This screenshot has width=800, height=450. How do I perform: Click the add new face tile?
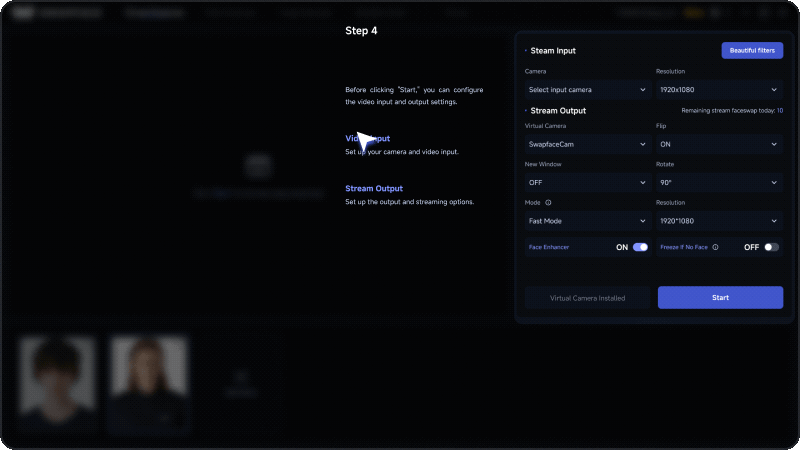(x=241, y=383)
